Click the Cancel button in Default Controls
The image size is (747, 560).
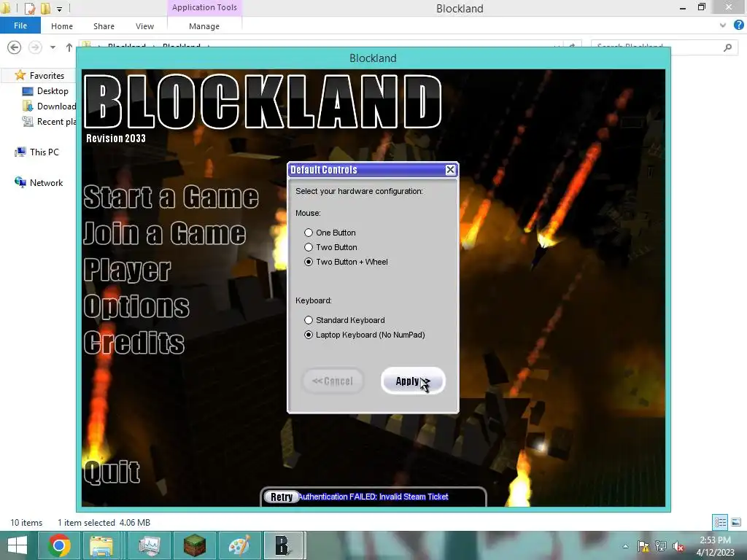(x=333, y=381)
